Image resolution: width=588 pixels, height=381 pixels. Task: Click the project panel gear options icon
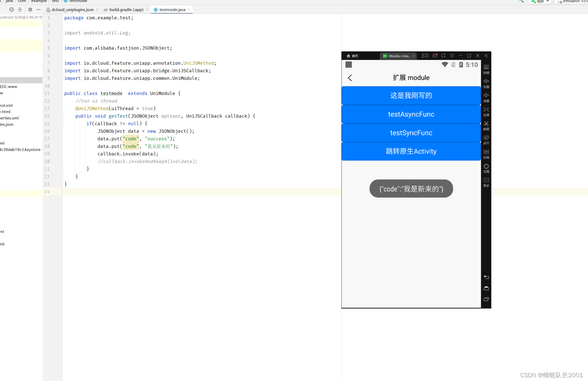pos(30,10)
